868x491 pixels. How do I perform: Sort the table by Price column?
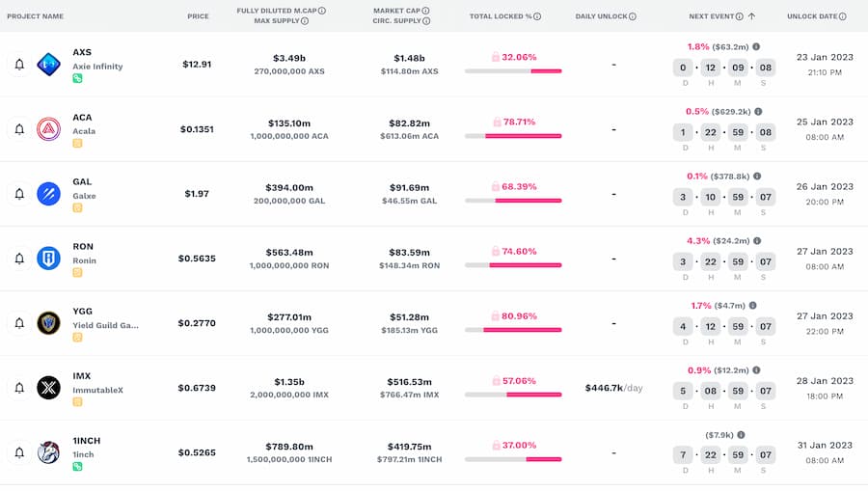pyautogui.click(x=198, y=16)
